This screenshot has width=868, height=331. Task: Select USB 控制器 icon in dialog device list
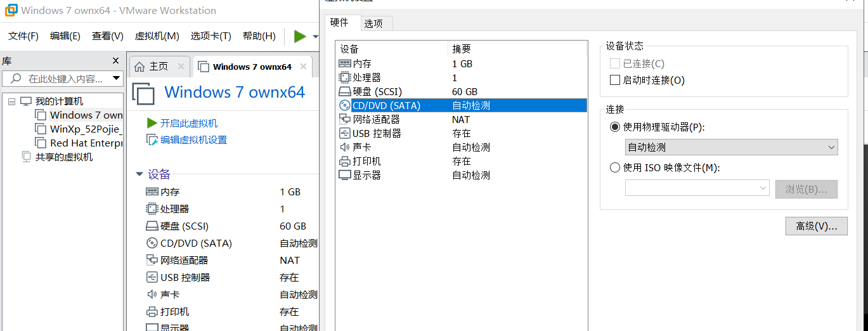coord(345,134)
